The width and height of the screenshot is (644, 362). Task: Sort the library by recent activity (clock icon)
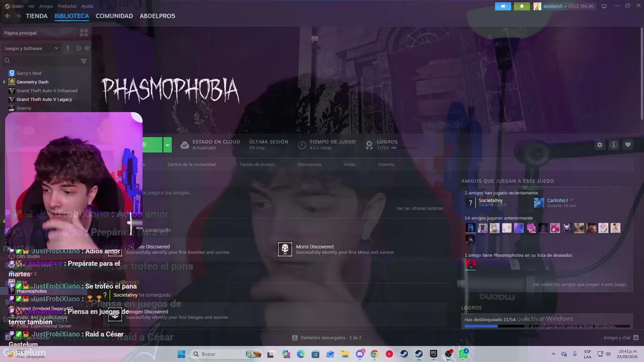click(x=78, y=48)
